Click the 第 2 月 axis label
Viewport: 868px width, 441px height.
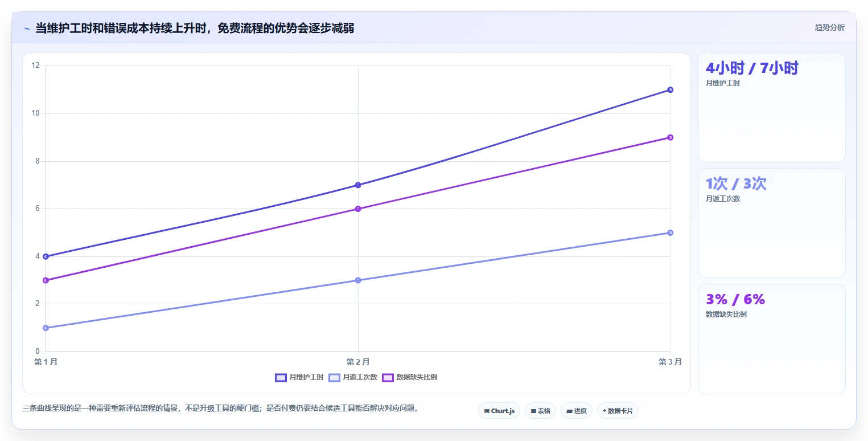coord(358,362)
